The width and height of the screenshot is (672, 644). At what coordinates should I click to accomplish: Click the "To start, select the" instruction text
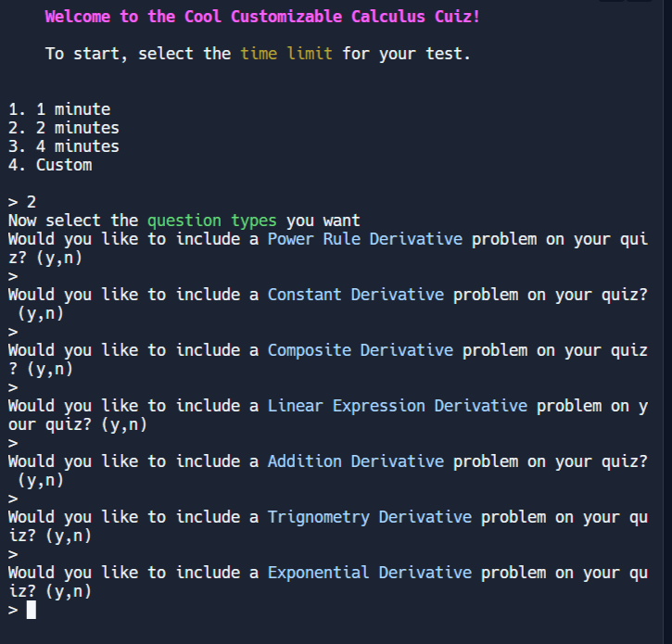(x=137, y=54)
